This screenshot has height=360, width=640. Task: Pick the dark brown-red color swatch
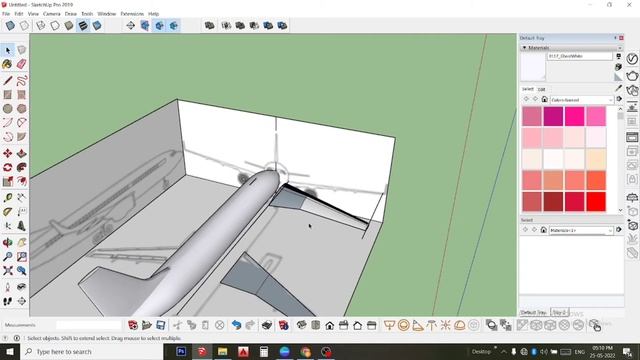[x=553, y=202]
